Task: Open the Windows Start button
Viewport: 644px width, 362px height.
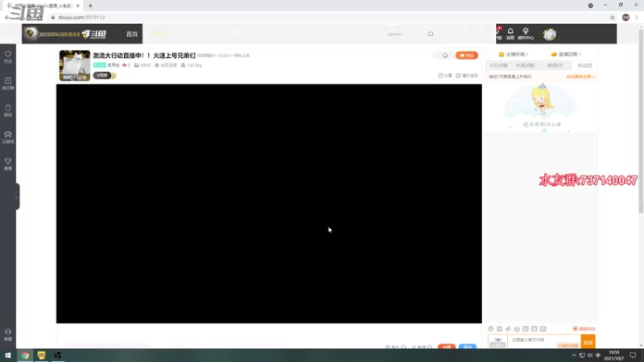Action: (x=8, y=356)
